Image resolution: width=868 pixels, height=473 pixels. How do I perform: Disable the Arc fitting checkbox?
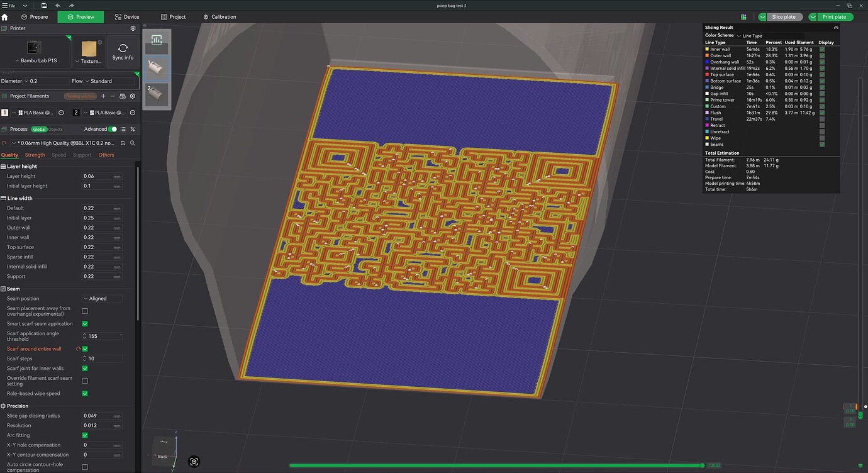[x=85, y=435]
